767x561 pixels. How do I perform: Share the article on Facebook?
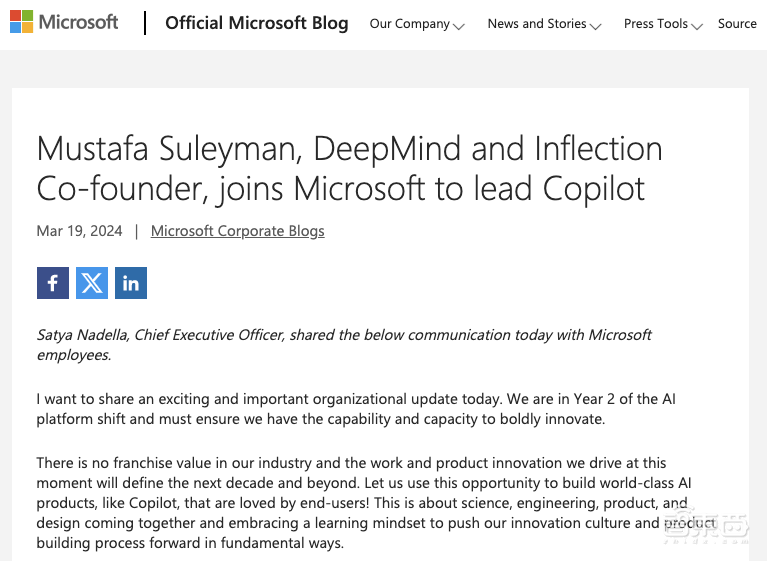[x=53, y=283]
